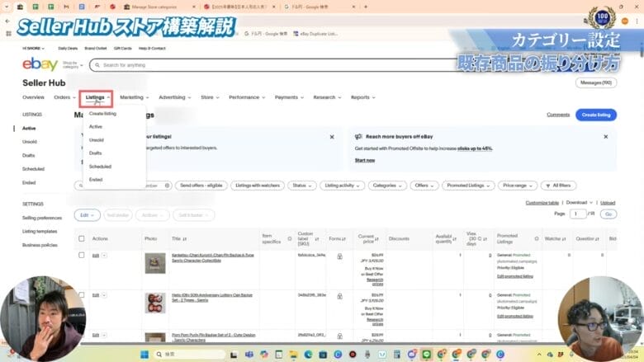Image resolution: width=644 pixels, height=362 pixels.
Task: Select Drafts in the Listings dropdown menu
Action: click(95, 153)
